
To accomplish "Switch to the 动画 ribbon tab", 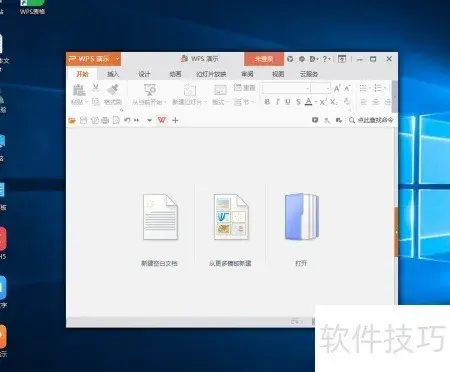I will 175,74.
